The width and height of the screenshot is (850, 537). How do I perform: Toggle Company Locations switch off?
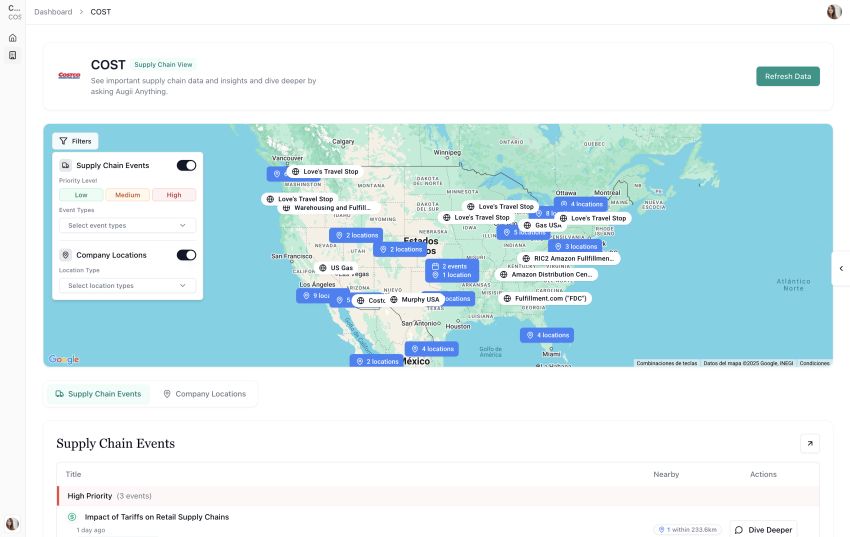point(186,255)
